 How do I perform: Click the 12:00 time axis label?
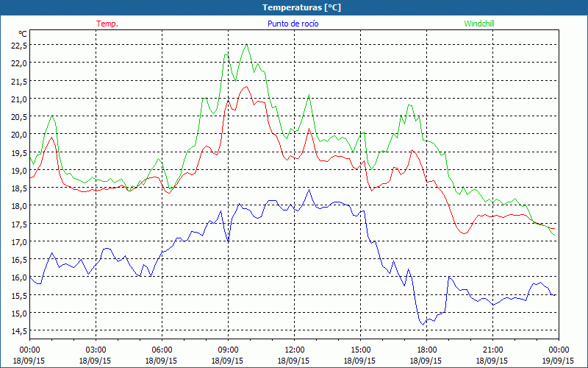coord(295,350)
